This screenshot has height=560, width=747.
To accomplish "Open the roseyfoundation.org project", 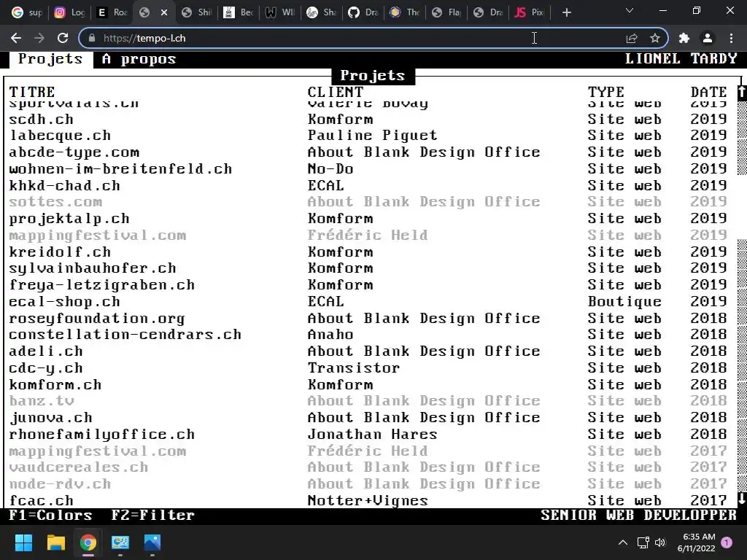I will [97, 319].
